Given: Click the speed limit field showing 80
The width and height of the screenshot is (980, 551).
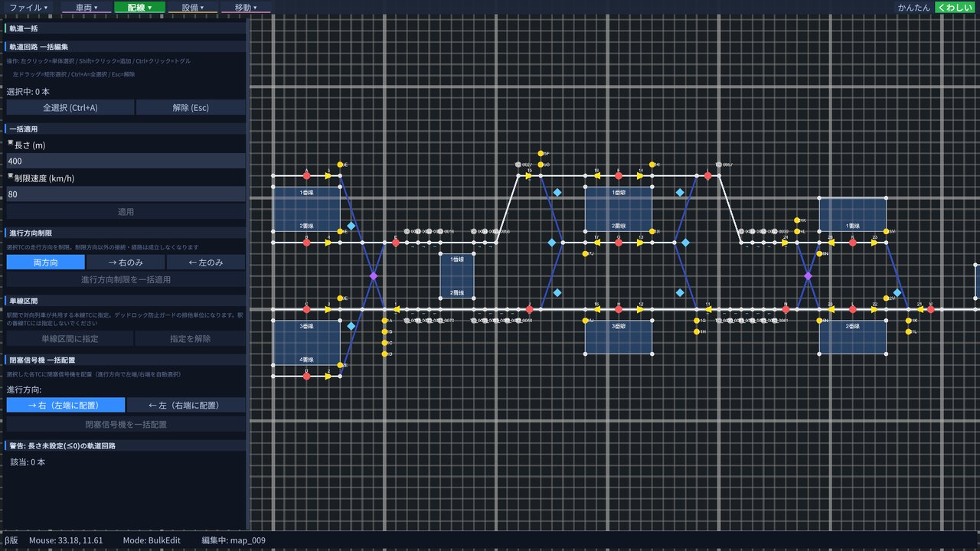Looking at the screenshot, I should pyautogui.click(x=126, y=194).
